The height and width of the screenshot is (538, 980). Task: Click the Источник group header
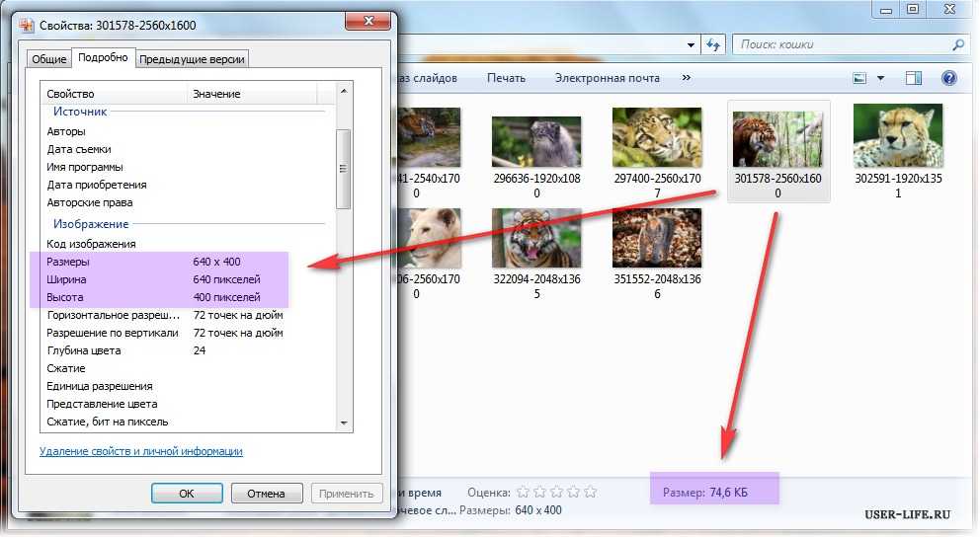(80, 112)
